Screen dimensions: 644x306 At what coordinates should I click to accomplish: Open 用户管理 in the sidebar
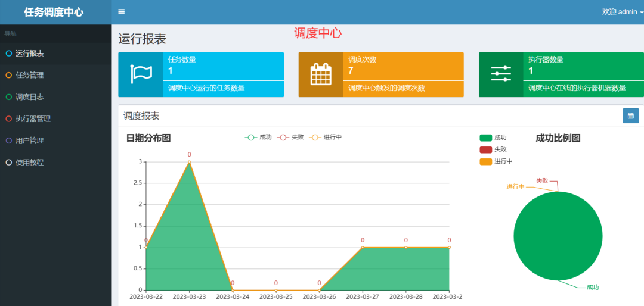tap(55, 140)
